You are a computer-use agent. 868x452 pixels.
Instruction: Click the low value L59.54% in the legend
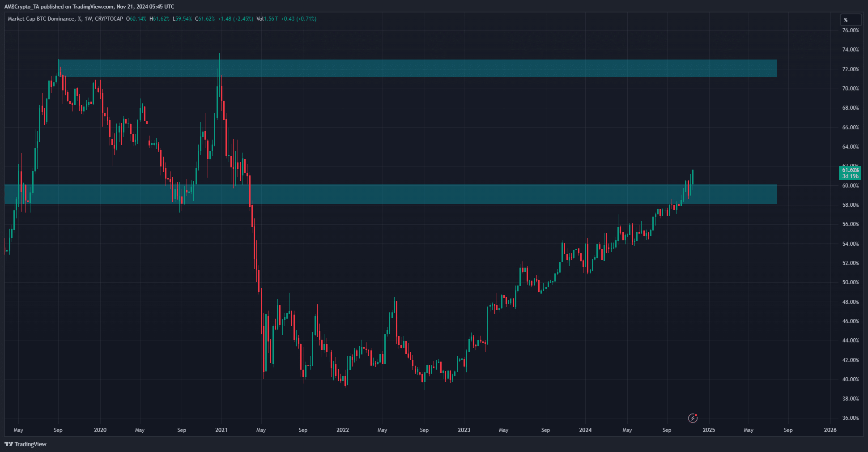coord(182,19)
